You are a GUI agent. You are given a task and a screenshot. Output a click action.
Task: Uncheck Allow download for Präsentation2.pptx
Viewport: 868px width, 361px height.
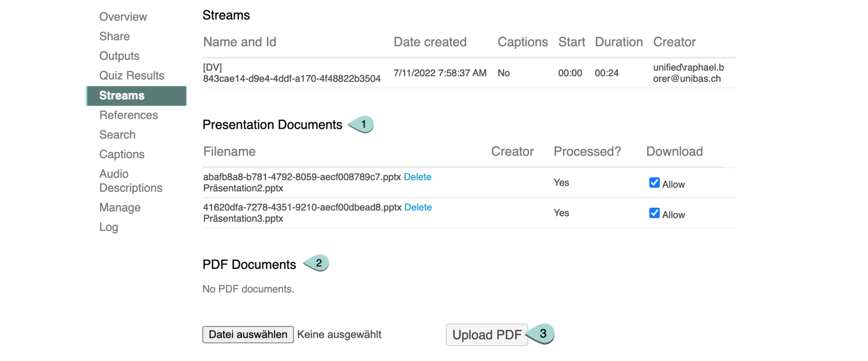pyautogui.click(x=654, y=183)
